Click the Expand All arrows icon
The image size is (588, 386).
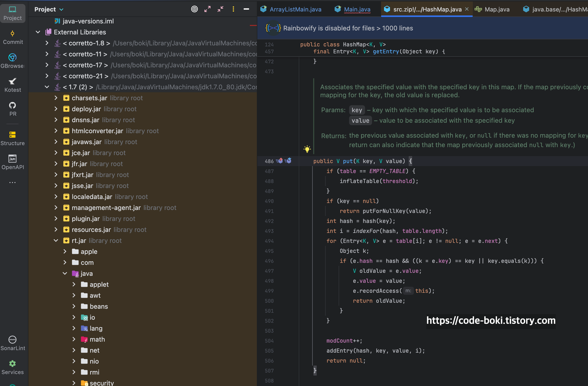click(207, 9)
